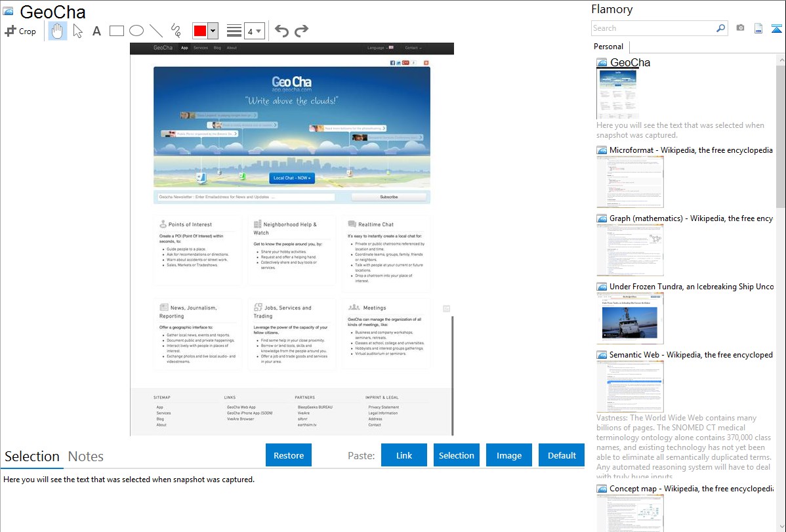
Task: Activate the hand pan tool
Action: point(57,31)
